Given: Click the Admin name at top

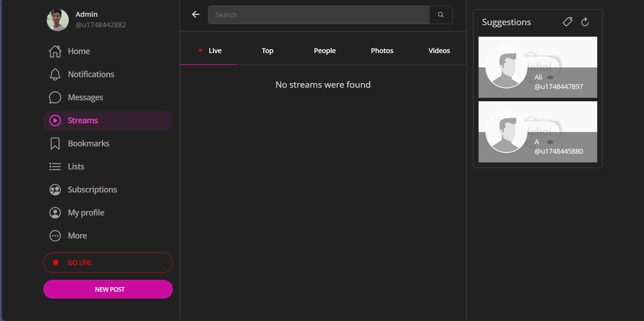Looking at the screenshot, I should point(87,14).
